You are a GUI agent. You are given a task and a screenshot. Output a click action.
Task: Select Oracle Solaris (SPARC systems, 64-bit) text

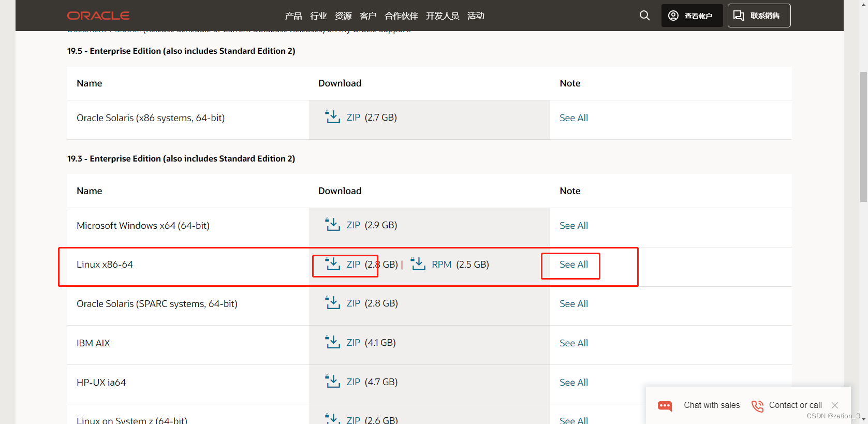[157, 304]
